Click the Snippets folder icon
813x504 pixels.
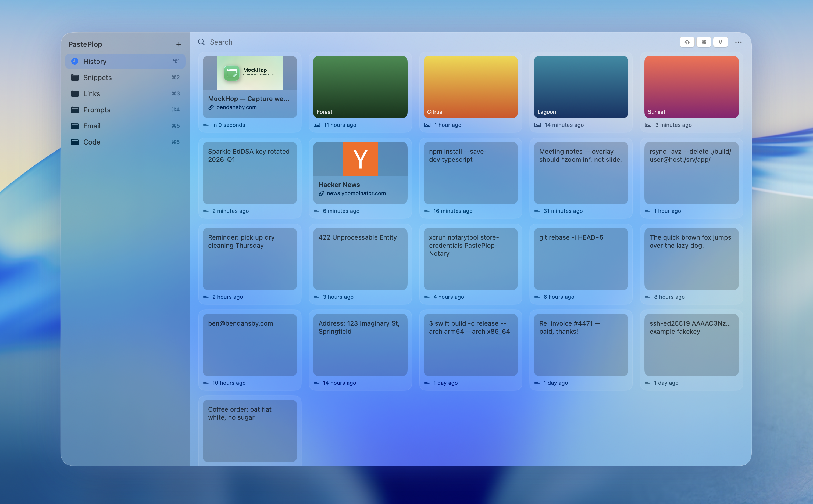pyautogui.click(x=75, y=77)
